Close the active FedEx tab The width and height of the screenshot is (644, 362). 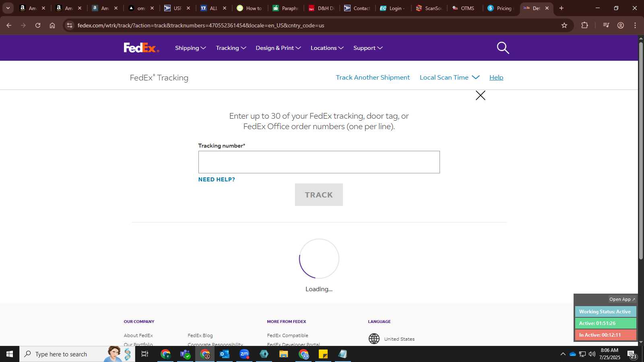coord(547,8)
